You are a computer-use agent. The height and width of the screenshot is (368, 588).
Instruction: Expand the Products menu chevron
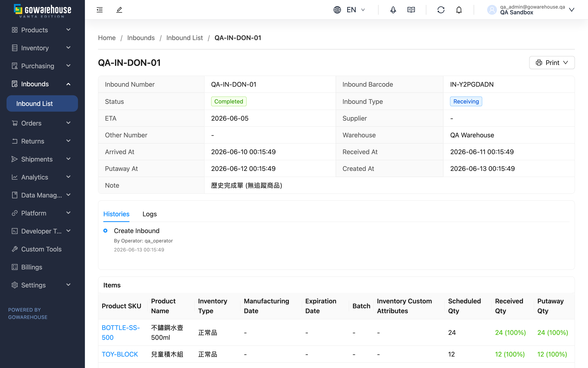pyautogui.click(x=69, y=29)
